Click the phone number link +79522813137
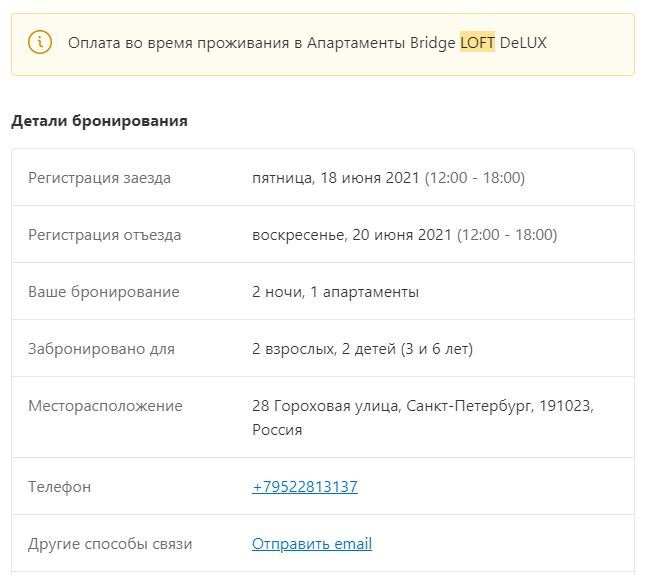 click(x=305, y=487)
